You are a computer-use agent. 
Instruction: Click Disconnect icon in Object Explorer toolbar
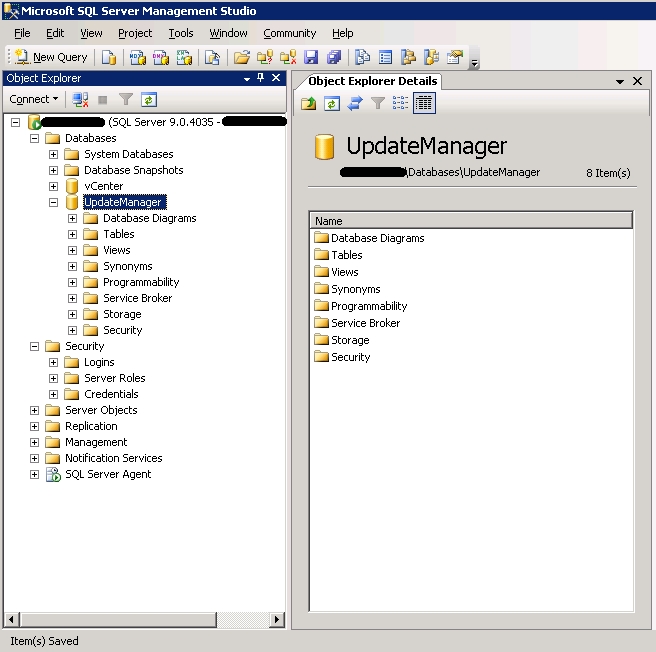(80, 100)
